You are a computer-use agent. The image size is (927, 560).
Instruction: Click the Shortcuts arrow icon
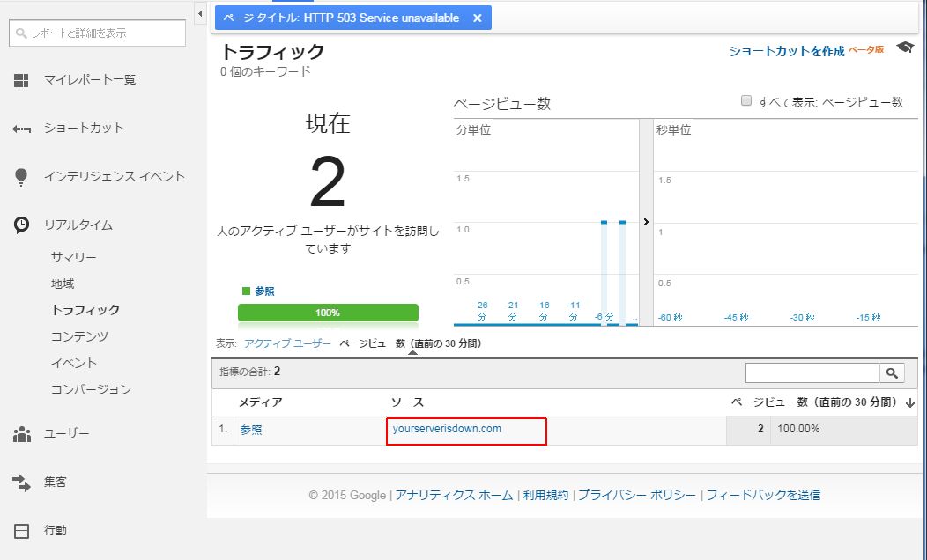point(21,129)
